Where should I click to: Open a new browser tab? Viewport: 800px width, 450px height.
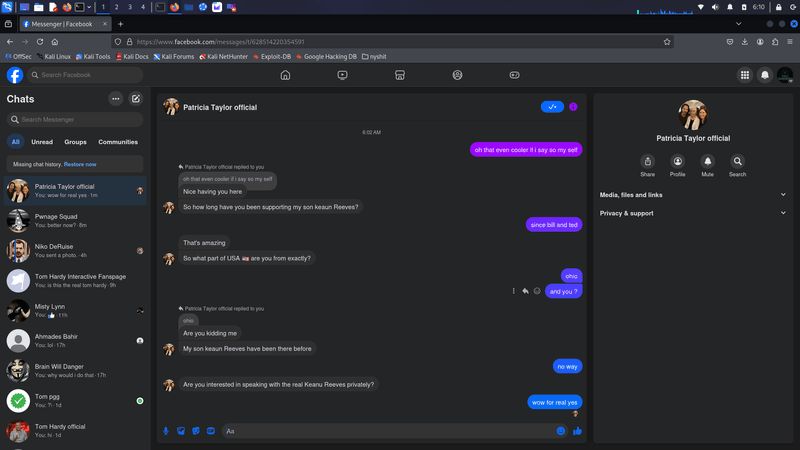tap(120, 24)
